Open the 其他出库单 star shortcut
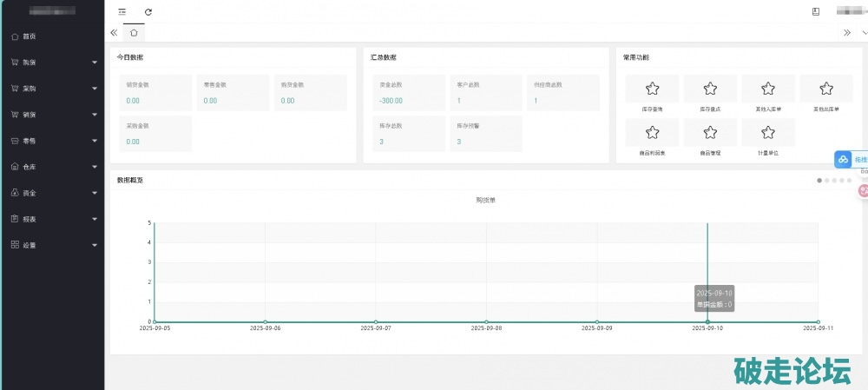Screen dimensions: 868x390 826,89
